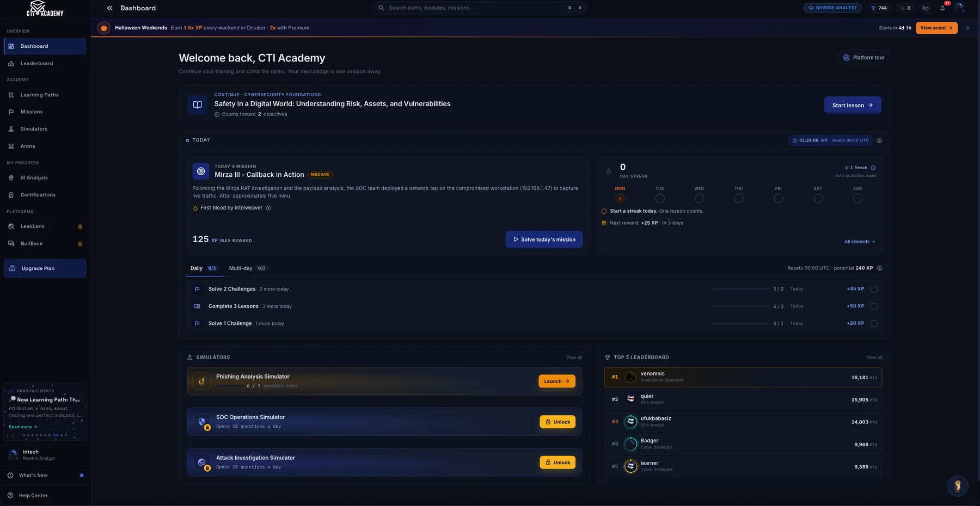The width and height of the screenshot is (980, 506).
Task: Select the Monday streak circle
Action: pos(620,199)
